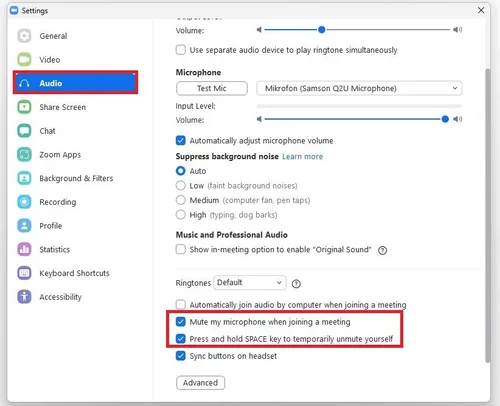The width and height of the screenshot is (500, 406).
Task: Open the Advanced audio settings button
Action: (x=200, y=383)
